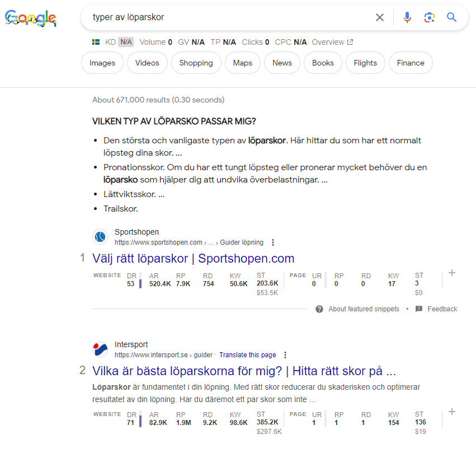Switch to the News tab
The width and height of the screenshot is (476, 453).
(282, 63)
